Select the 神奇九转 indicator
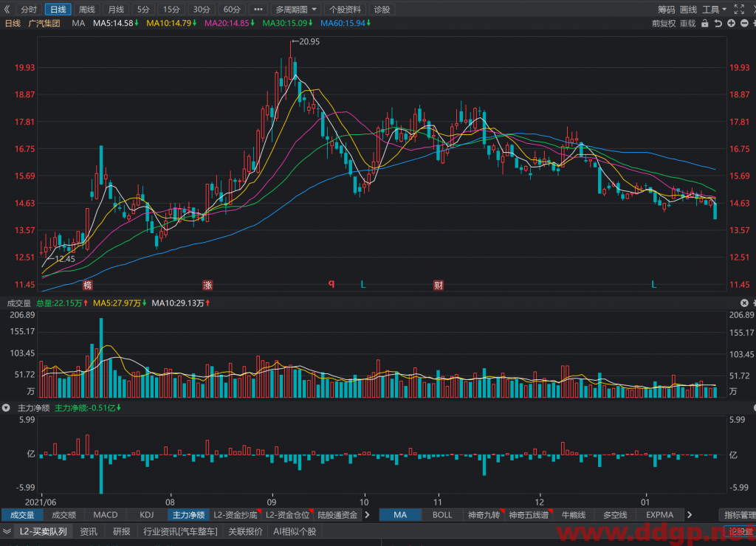The width and height of the screenshot is (756, 546). coord(484,515)
